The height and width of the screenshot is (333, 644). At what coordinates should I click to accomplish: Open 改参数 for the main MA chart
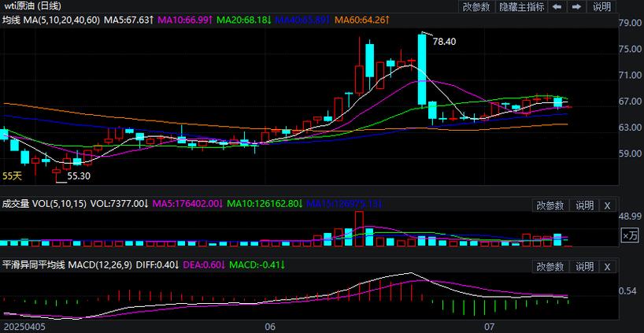(476, 6)
